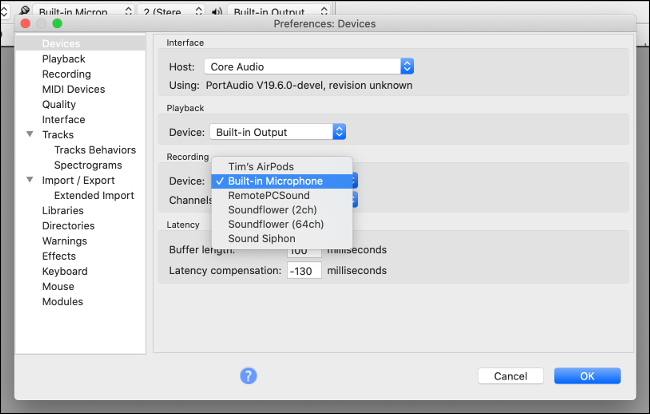Collapse the Import / Export tree section

(x=30, y=180)
